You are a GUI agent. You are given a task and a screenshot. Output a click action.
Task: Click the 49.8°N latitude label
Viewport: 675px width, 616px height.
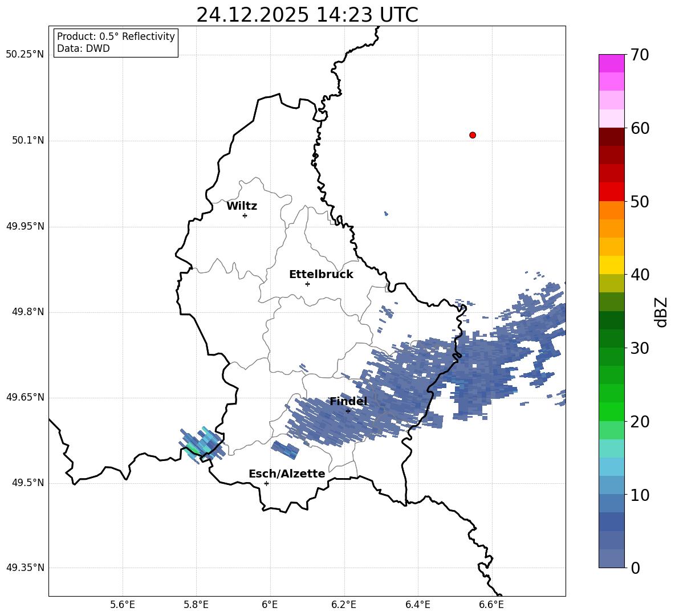(x=28, y=312)
